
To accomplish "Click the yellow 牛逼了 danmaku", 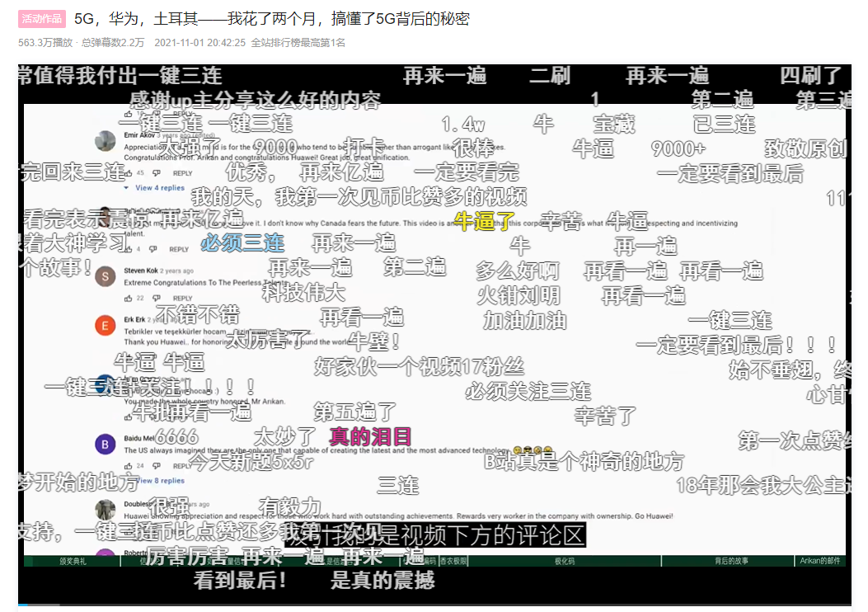I will [485, 222].
